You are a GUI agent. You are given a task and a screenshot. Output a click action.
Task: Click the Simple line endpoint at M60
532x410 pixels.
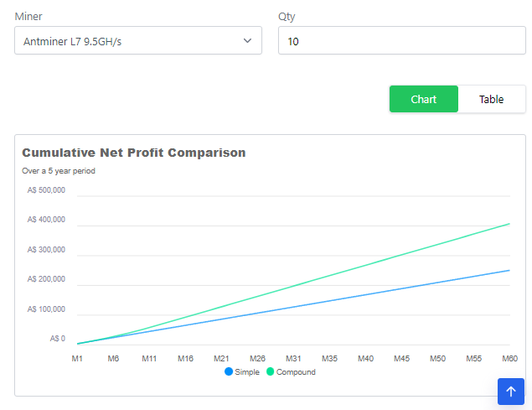pyautogui.click(x=509, y=270)
